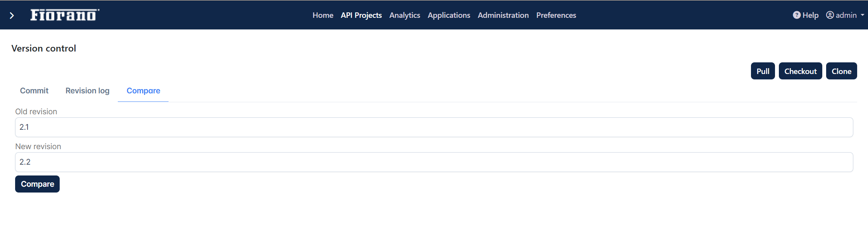The width and height of the screenshot is (868, 227).
Task: Navigate to the Applications menu item
Action: (449, 15)
